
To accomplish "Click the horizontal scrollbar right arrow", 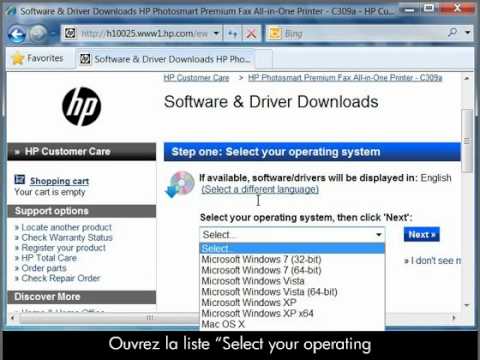I will coord(454,318).
